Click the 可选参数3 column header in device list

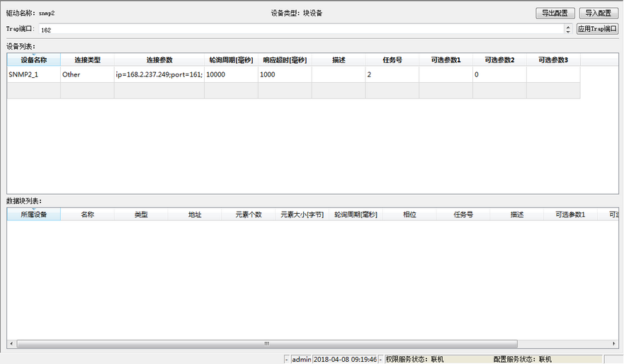coord(552,60)
